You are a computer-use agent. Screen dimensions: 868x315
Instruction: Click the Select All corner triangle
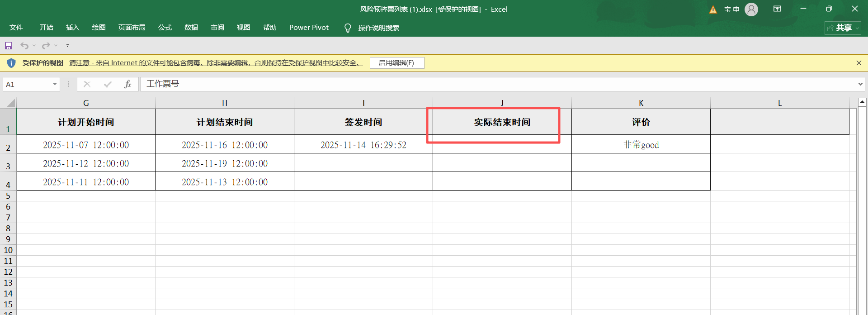coord(10,103)
